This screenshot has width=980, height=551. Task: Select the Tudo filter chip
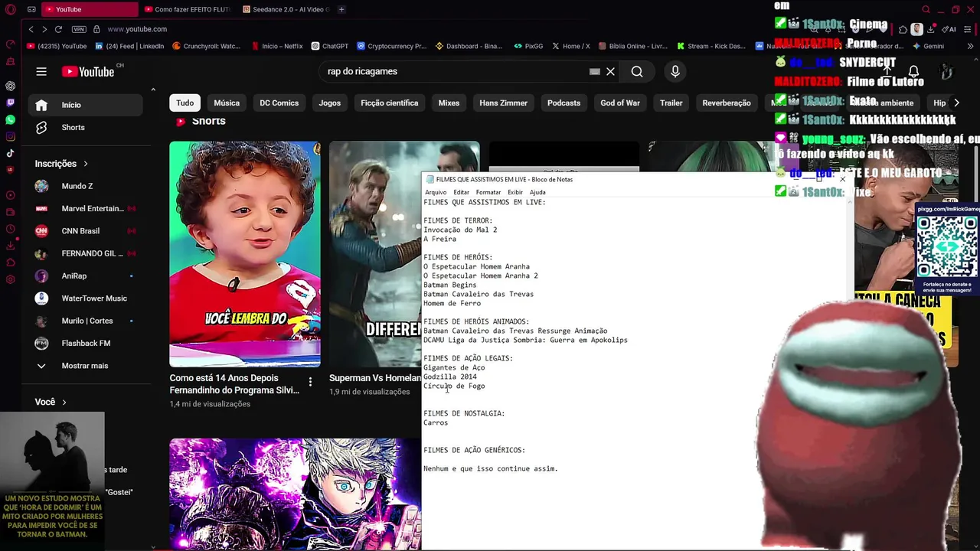(185, 103)
